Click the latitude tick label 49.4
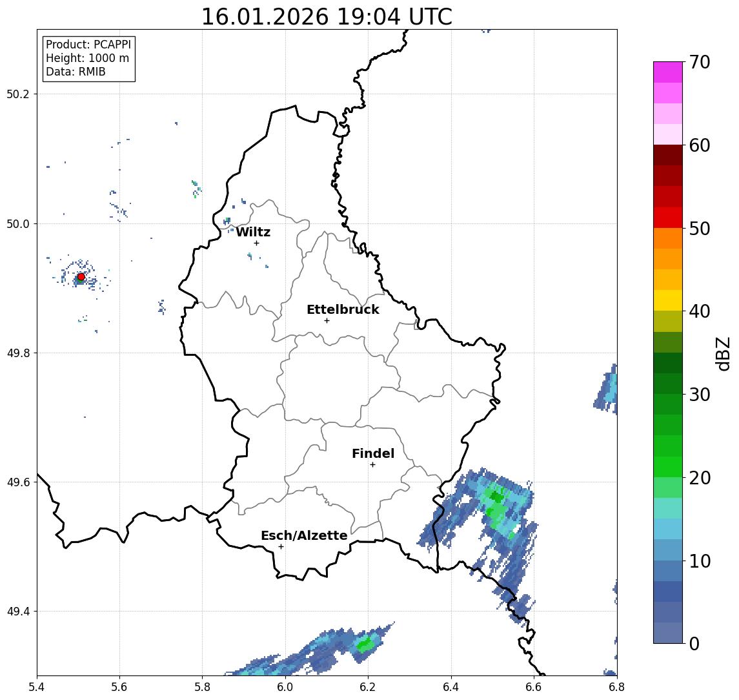The width and height of the screenshot is (739, 700). [x=18, y=612]
